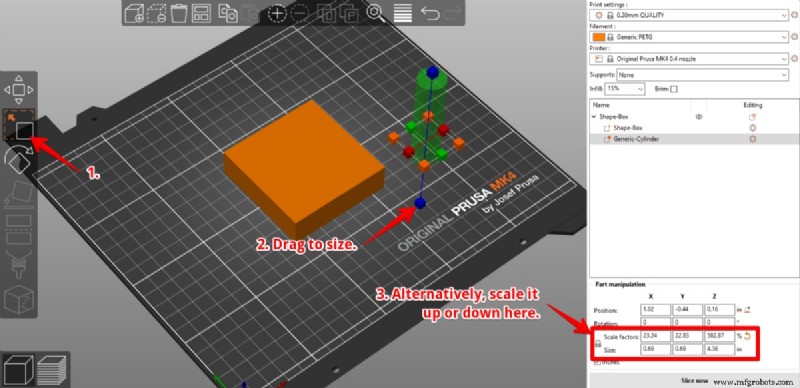800x388 pixels.
Task: Click the Delete selected object icon
Action: 157,13
